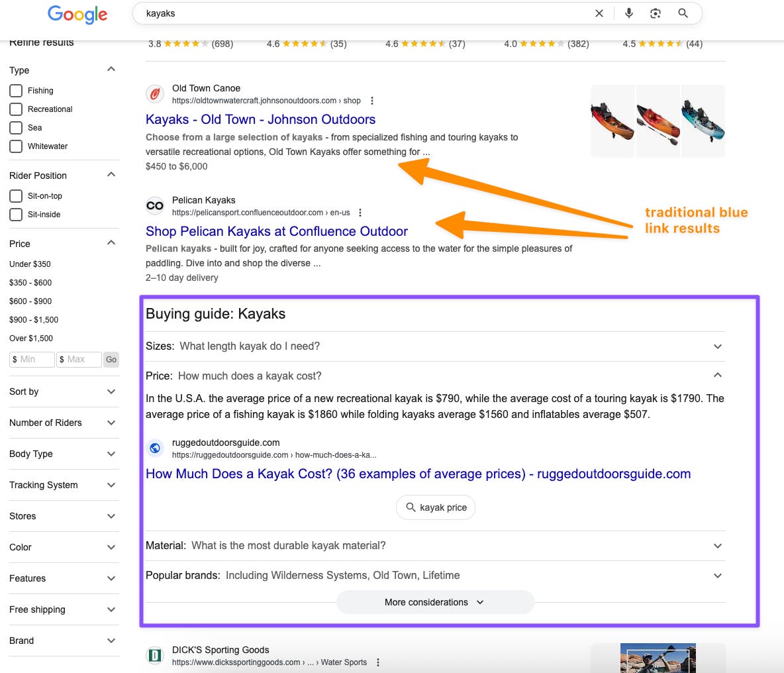Screen dimensions: 784x673
Task: Expand the Sizes kayak length question
Action: pos(435,346)
